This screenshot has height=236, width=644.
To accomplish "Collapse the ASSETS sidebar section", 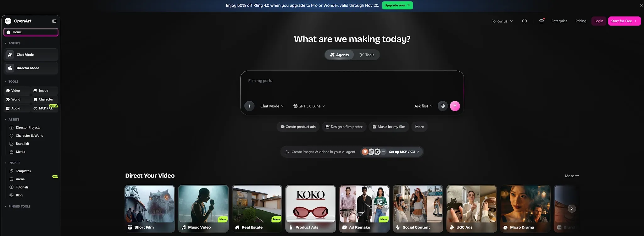I will click(12, 119).
